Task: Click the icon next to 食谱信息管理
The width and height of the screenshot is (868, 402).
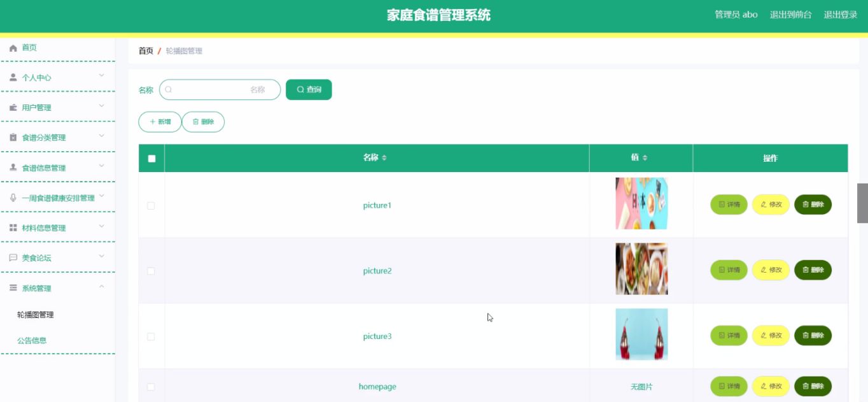Action: (13, 168)
